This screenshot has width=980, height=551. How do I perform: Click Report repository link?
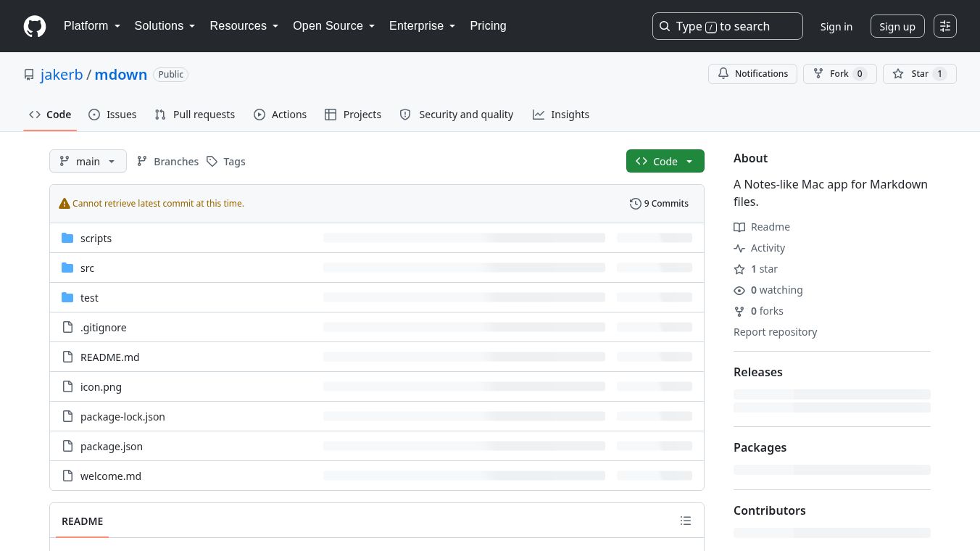click(775, 332)
